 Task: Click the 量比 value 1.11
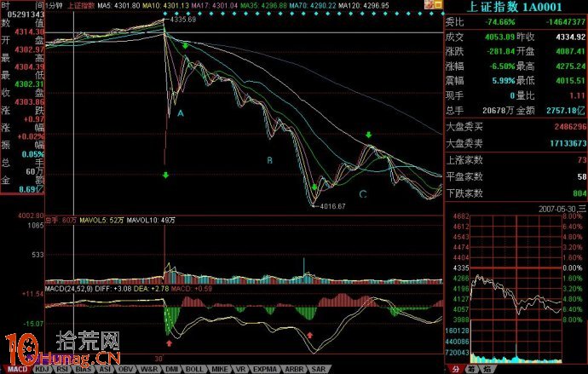(x=578, y=95)
